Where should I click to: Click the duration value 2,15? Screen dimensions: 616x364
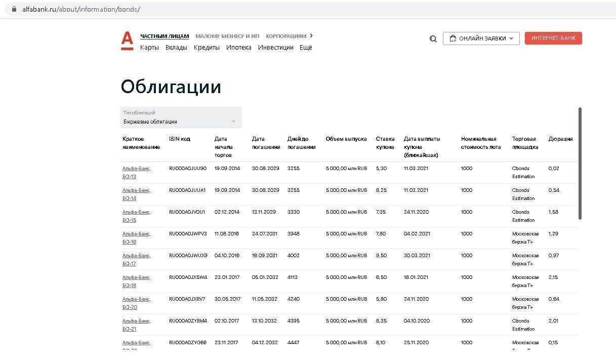553,277
